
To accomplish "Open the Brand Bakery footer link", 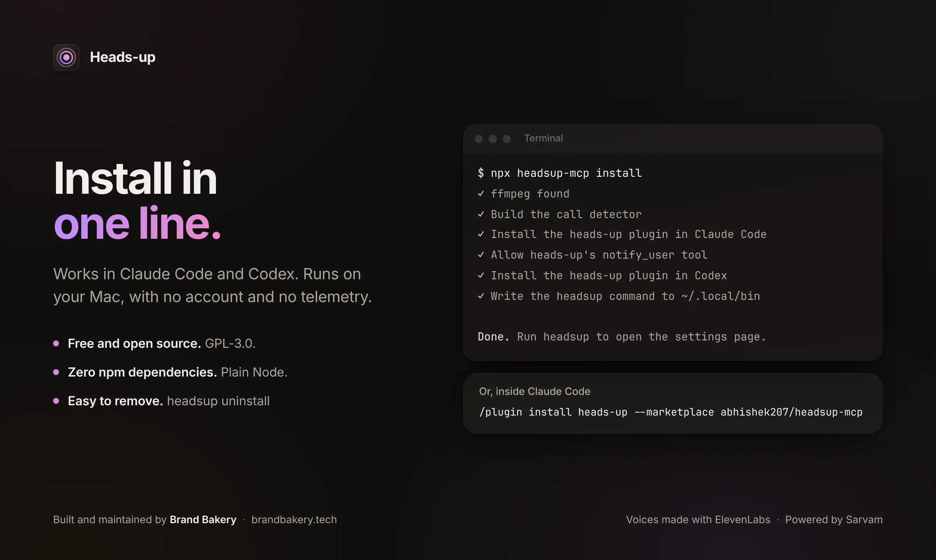I will [203, 519].
